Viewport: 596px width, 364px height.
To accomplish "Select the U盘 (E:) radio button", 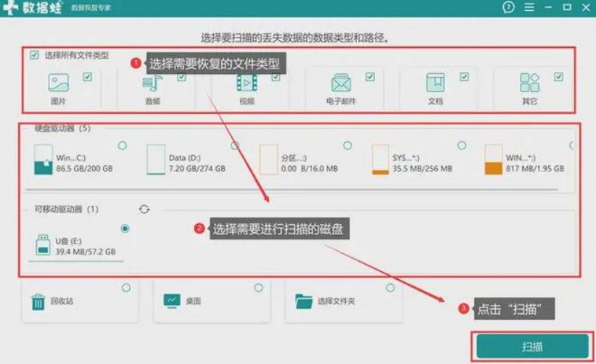I will [x=125, y=228].
